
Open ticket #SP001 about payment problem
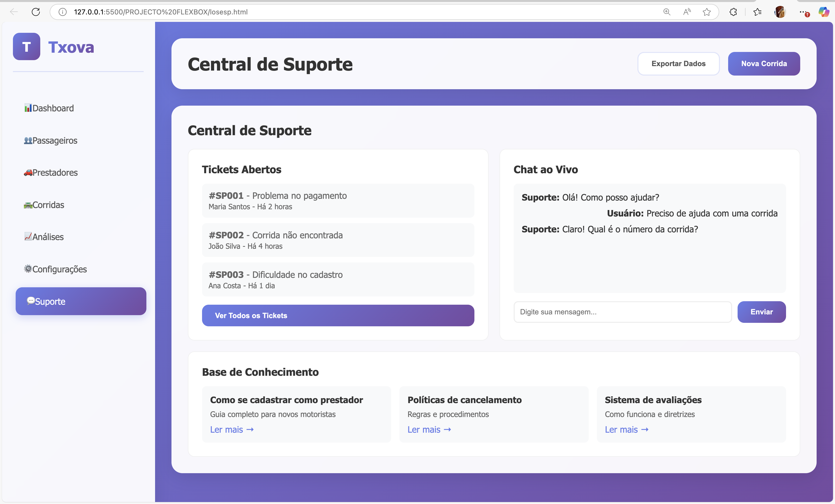[x=337, y=201]
